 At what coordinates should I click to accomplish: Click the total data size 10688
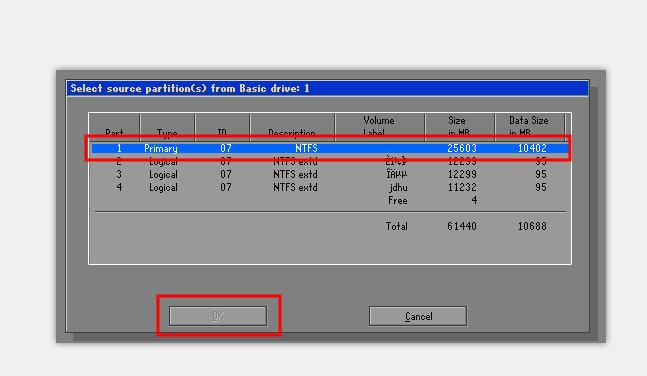pos(532,226)
